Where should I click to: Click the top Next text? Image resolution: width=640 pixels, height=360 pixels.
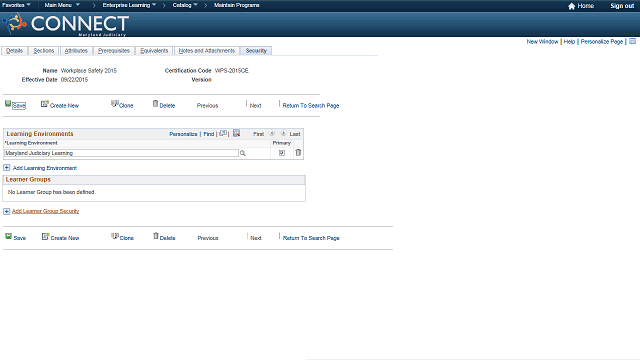pyautogui.click(x=256, y=105)
